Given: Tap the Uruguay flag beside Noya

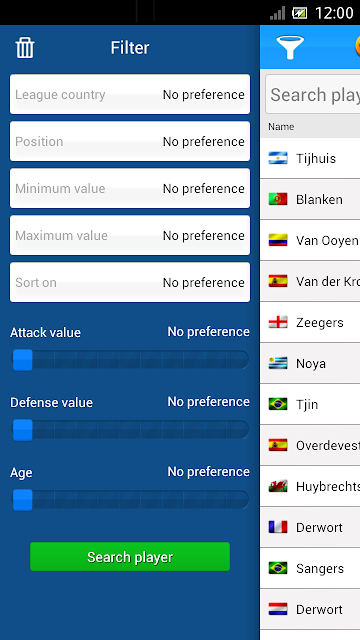Looking at the screenshot, I should (x=278, y=363).
